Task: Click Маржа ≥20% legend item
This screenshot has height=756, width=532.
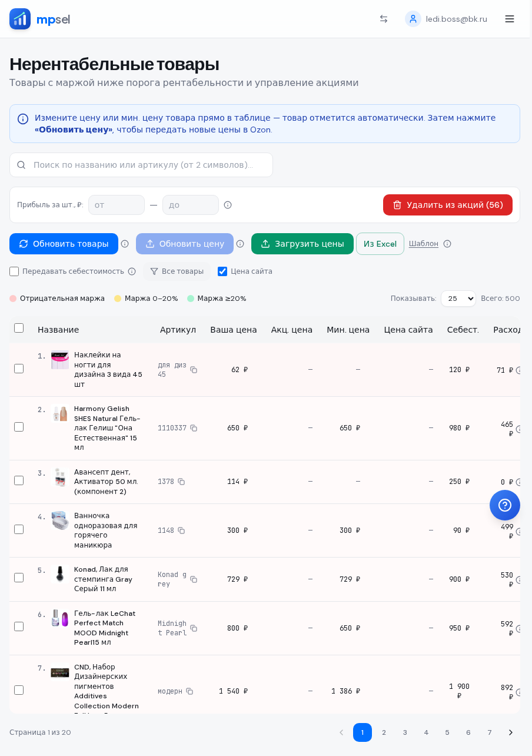Action: tap(217, 299)
